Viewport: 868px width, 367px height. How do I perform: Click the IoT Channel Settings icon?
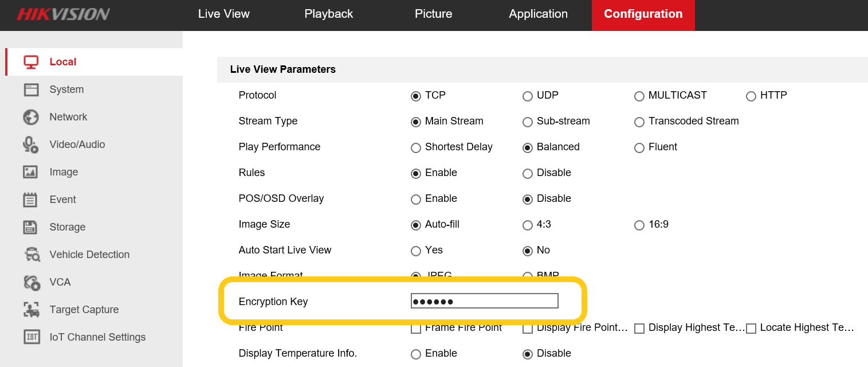(32, 337)
